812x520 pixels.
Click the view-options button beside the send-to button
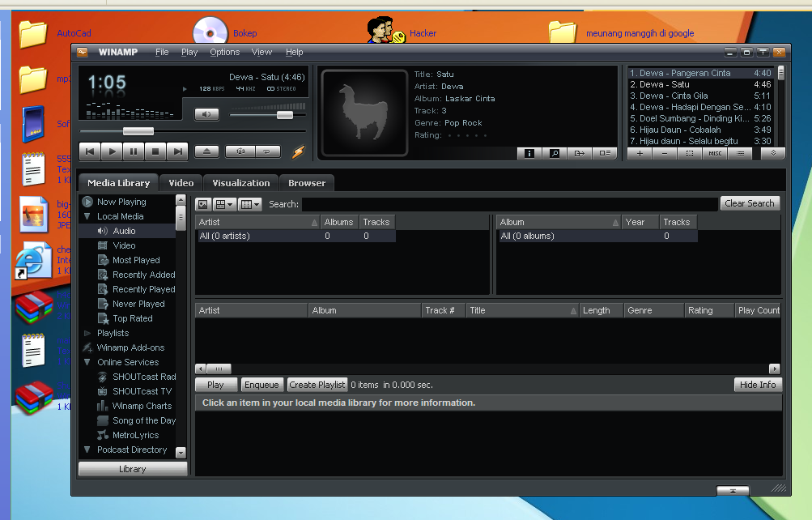604,153
